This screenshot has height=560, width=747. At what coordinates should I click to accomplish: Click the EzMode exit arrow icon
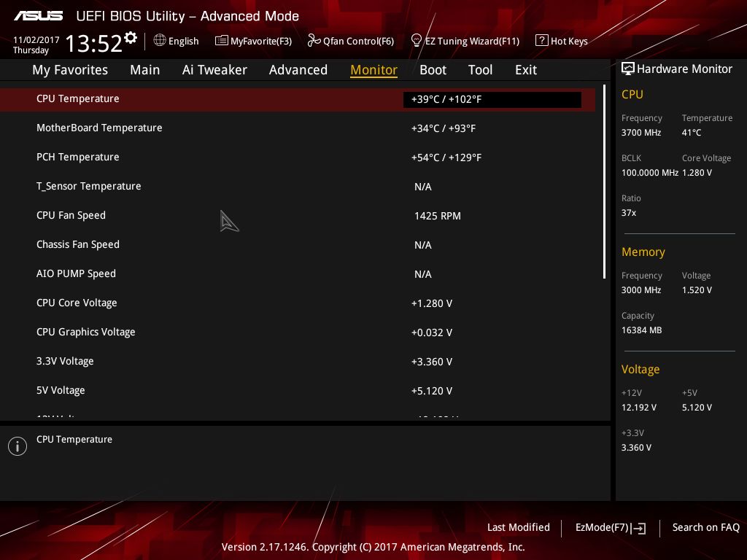(639, 528)
